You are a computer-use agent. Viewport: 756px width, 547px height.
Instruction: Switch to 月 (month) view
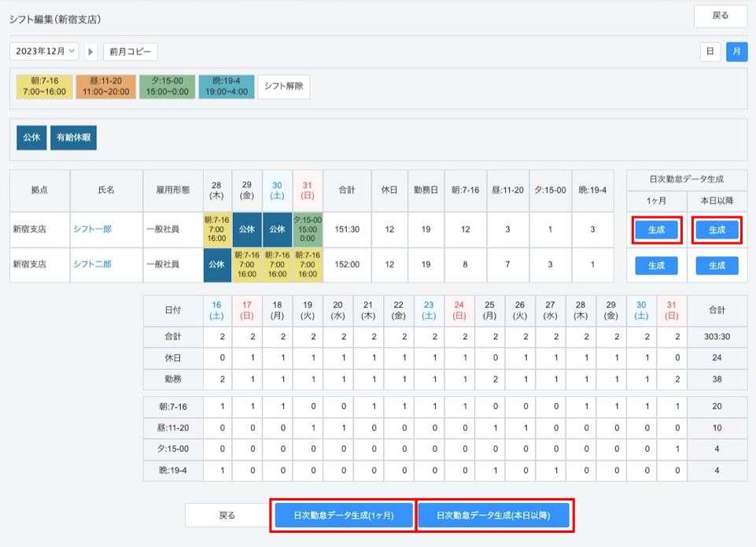736,52
